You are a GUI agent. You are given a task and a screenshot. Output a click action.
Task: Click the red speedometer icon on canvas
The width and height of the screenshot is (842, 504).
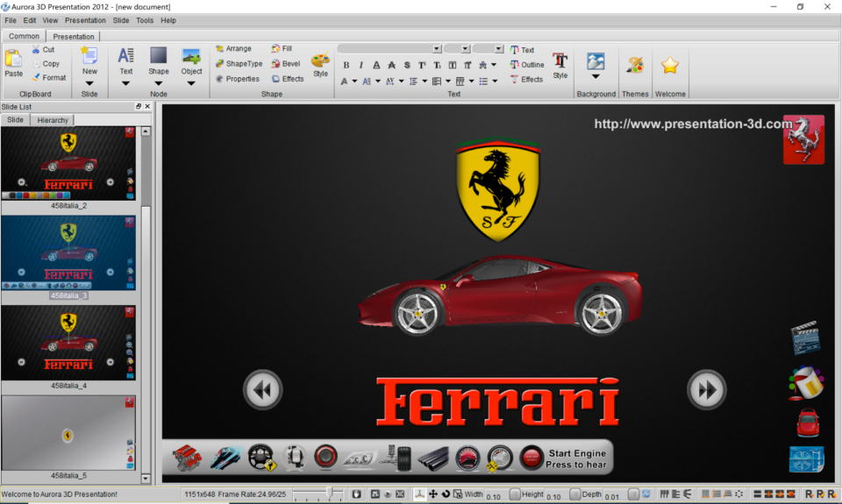click(467, 459)
